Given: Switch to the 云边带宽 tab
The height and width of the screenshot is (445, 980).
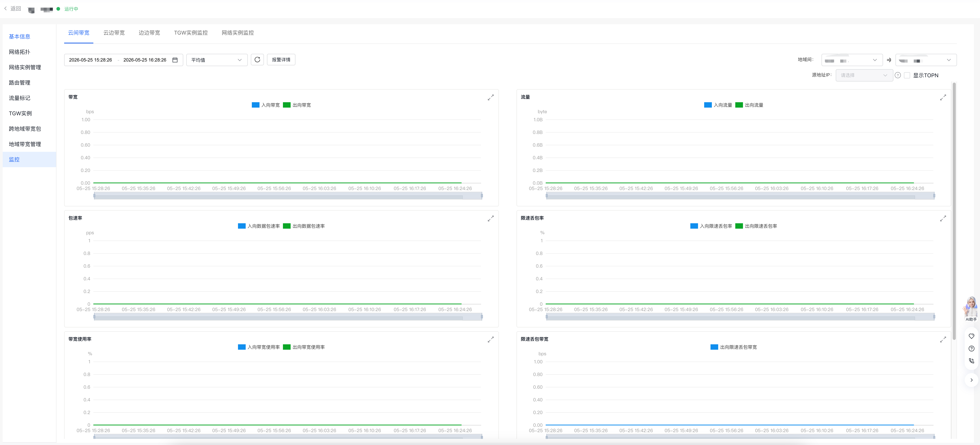Looking at the screenshot, I should (x=114, y=33).
